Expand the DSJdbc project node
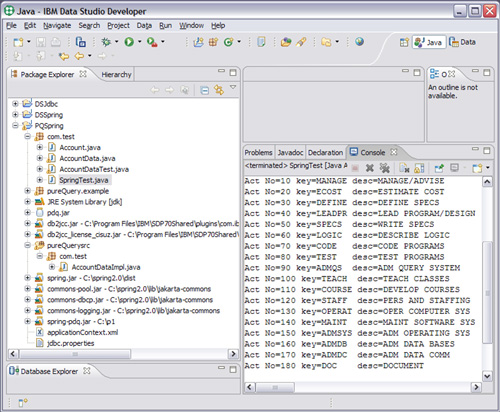Screen dimensions: 500x412 click(15, 104)
